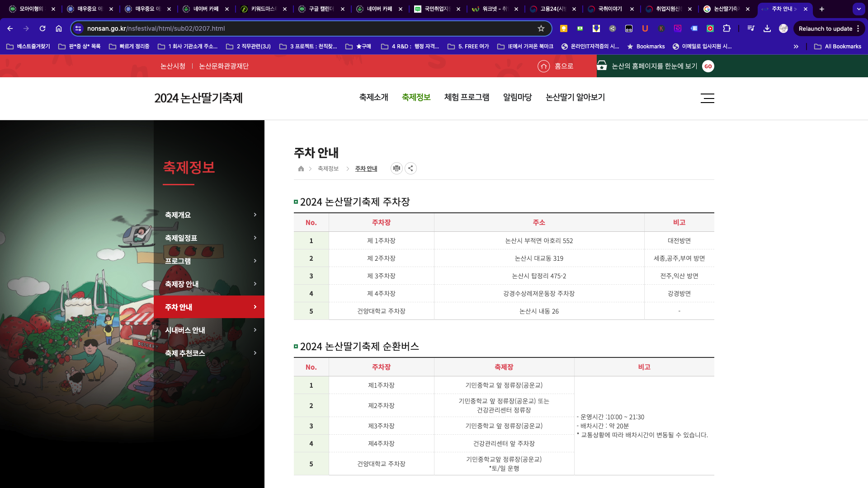Click the 논산문화관광재단 link

tap(224, 66)
